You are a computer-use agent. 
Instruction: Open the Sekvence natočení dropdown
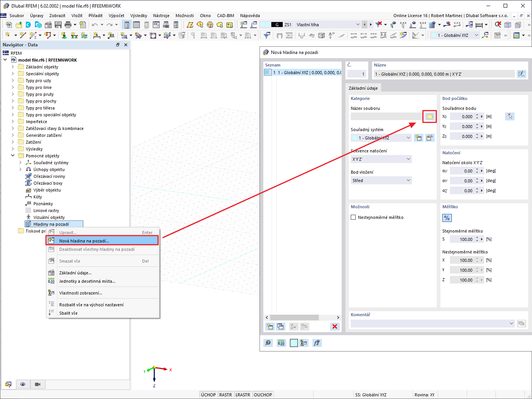tap(381, 159)
